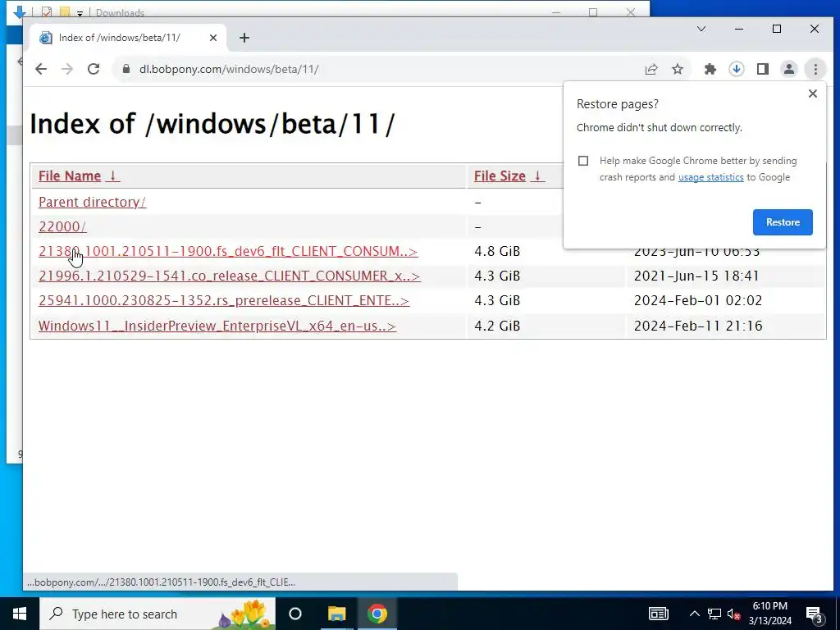Open the 22000 folder link
The width and height of the screenshot is (840, 630).
coord(62,226)
